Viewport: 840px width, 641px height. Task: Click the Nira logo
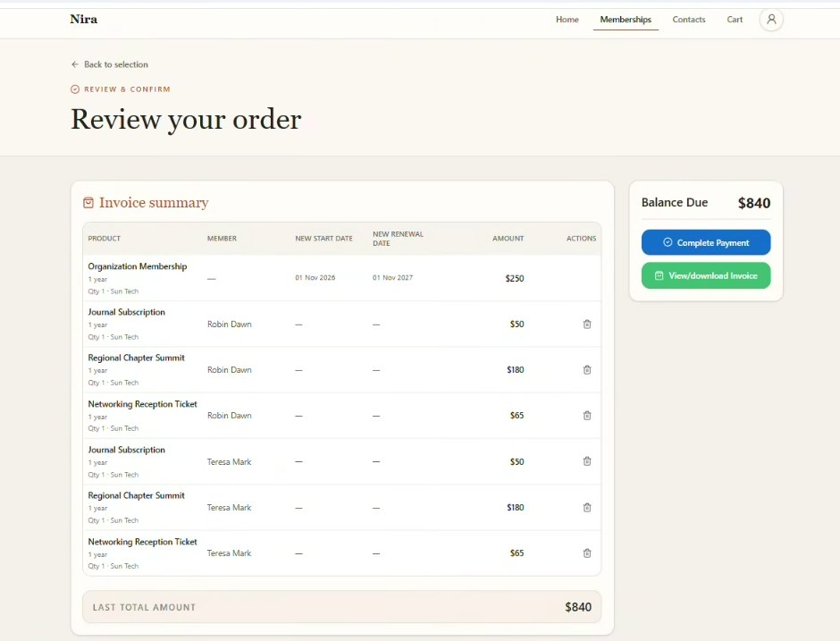click(x=84, y=20)
